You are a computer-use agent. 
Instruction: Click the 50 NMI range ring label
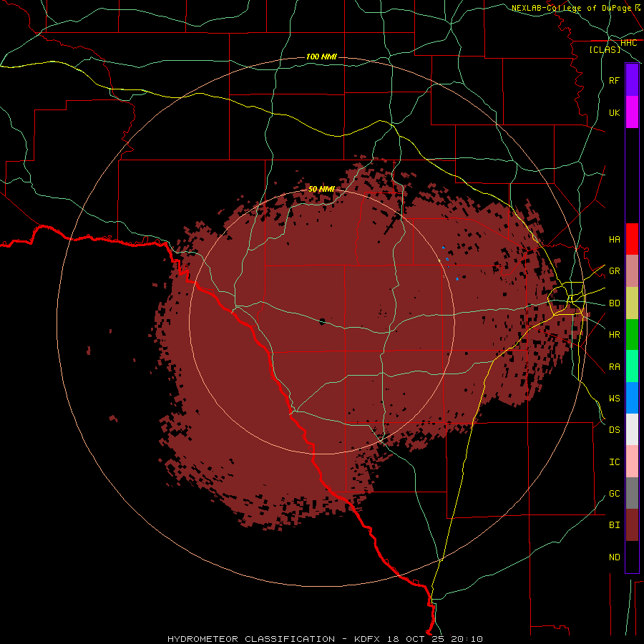(321, 189)
